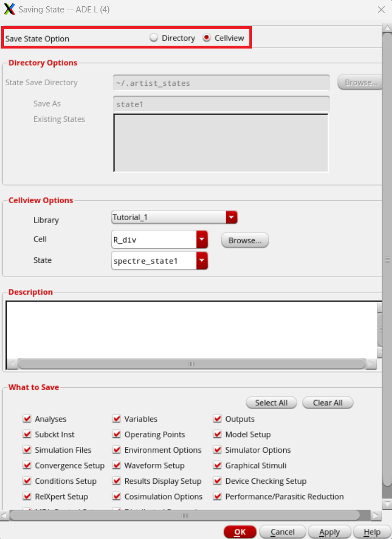Expand the Cell dropdown showing R_div

click(x=202, y=240)
